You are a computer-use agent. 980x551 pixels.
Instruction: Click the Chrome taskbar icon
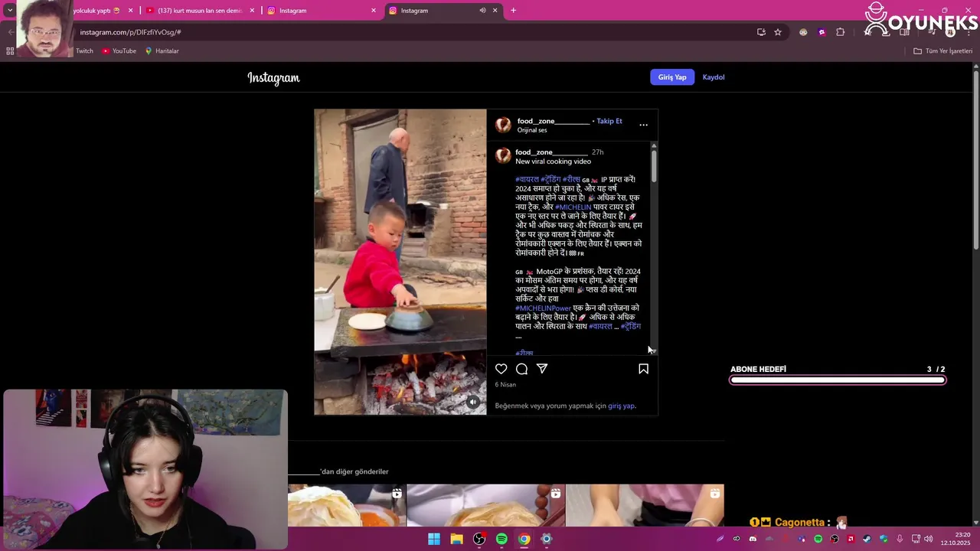(x=524, y=539)
